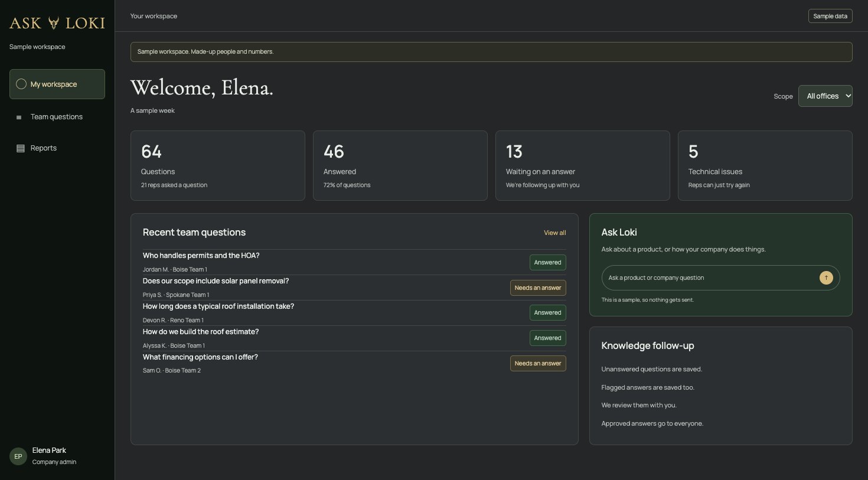Click the "Recent team questions" heading

tap(194, 233)
